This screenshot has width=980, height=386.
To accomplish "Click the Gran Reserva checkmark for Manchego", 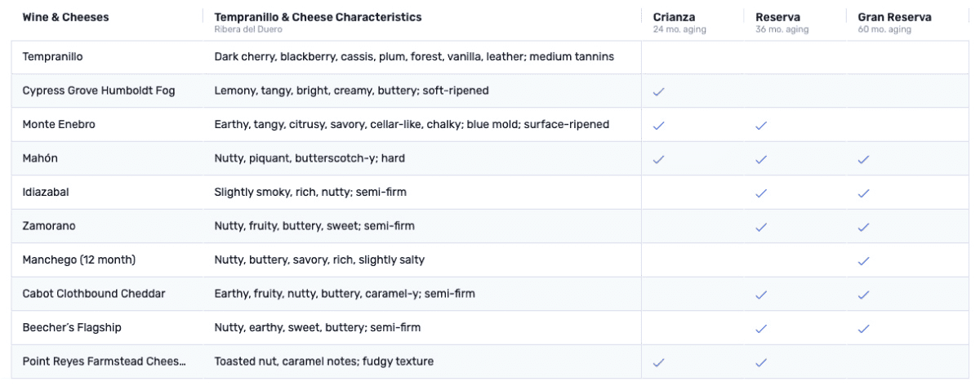I will (863, 260).
